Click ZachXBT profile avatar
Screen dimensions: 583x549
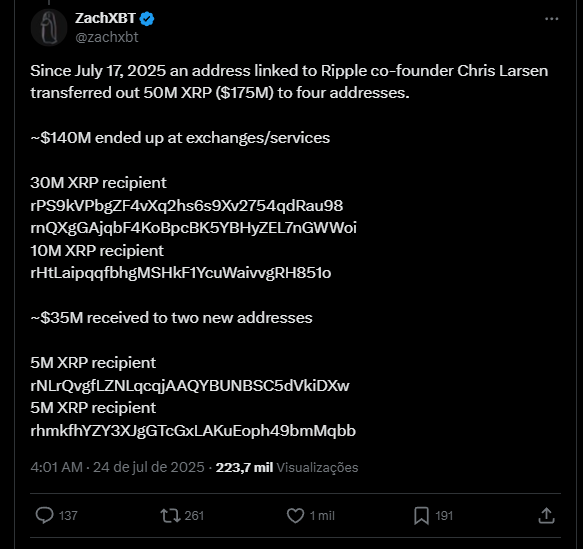click(49, 28)
